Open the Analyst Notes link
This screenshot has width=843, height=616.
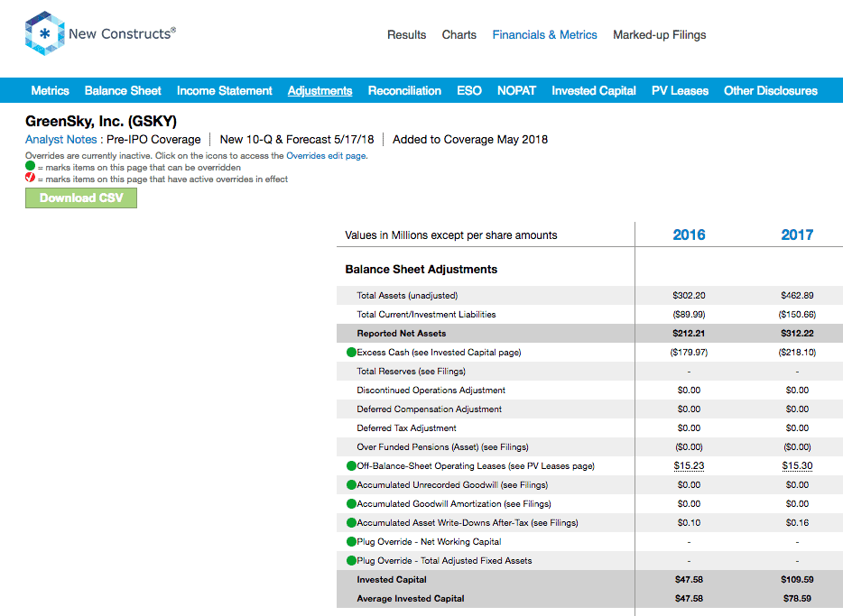[60, 140]
